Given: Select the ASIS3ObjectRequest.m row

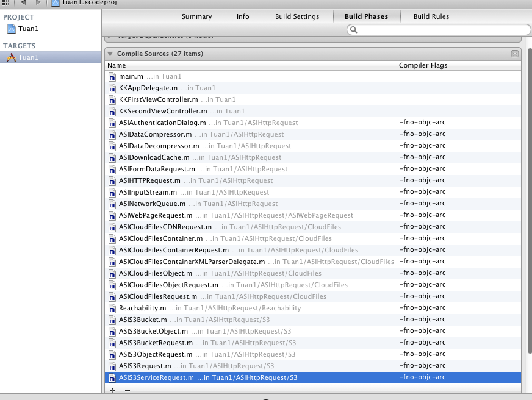Looking at the screenshot, I should 313,354.
